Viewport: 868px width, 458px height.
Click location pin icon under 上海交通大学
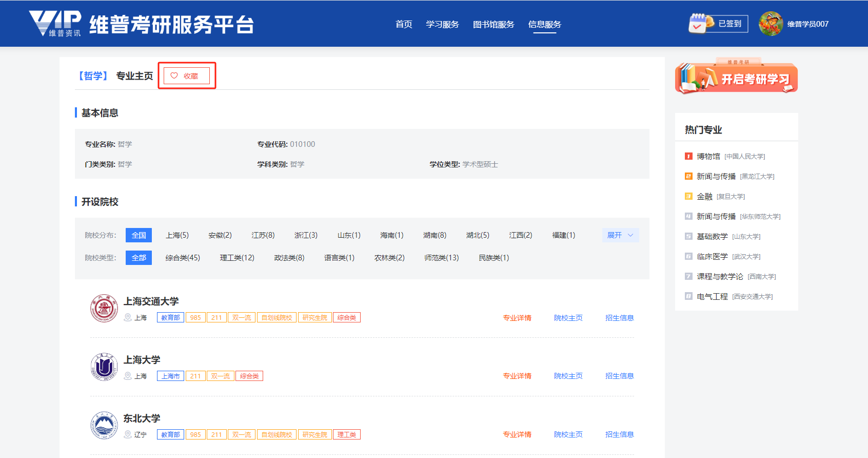[x=128, y=317]
